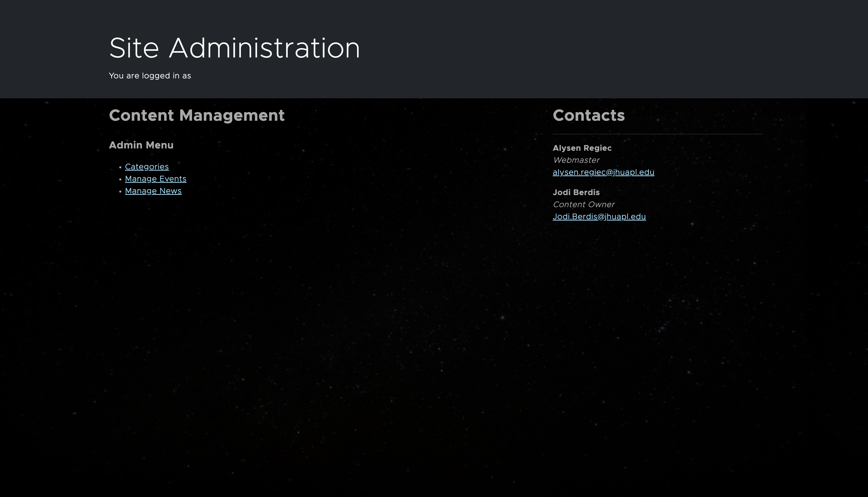This screenshot has width=868, height=497.
Task: Click the Alysen Regiec contact name
Action: (x=582, y=148)
